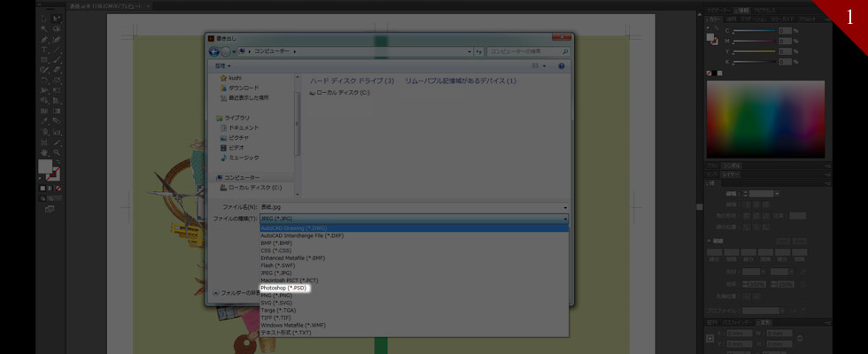Image resolution: width=868 pixels, height=354 pixels.
Task: Select the Artboard tool
Action: (44, 142)
